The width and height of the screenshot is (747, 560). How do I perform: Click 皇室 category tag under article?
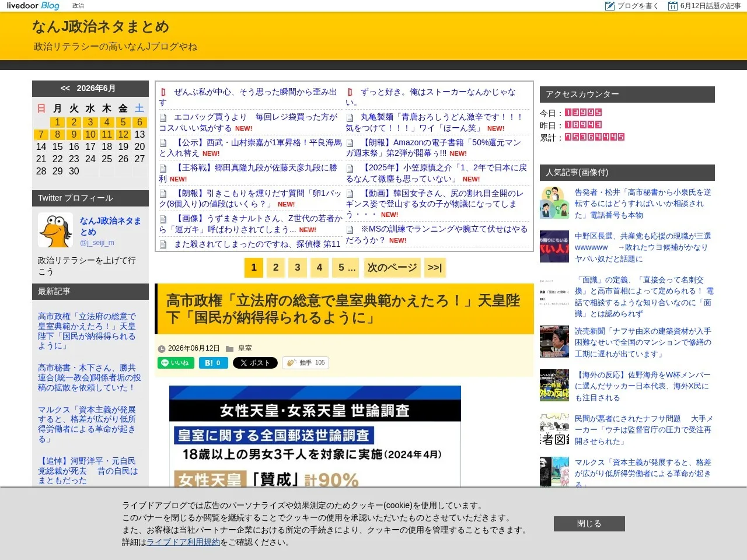[x=245, y=348]
